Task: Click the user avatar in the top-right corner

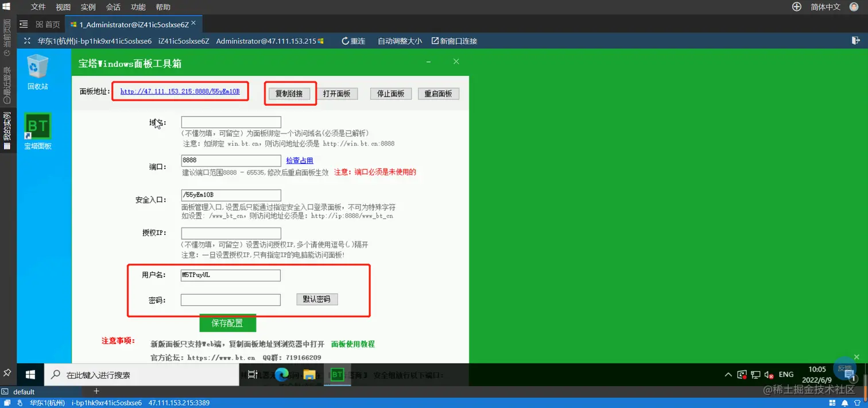Action: point(855,7)
